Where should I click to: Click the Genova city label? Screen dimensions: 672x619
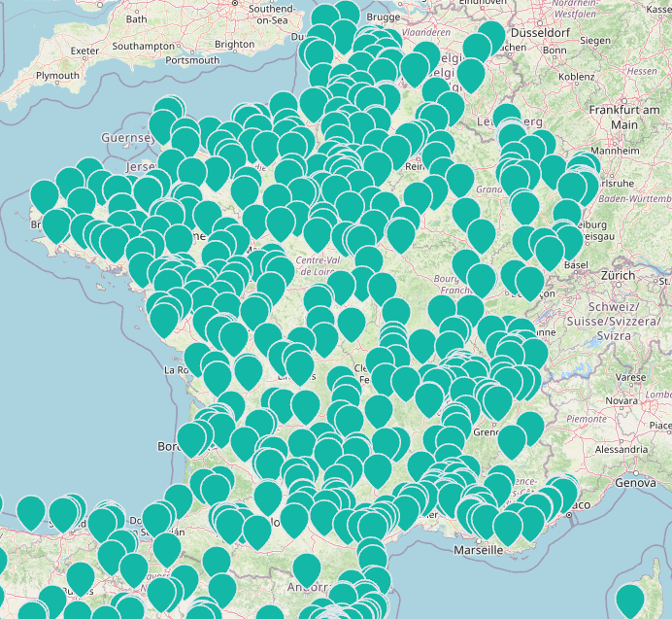[635, 483]
